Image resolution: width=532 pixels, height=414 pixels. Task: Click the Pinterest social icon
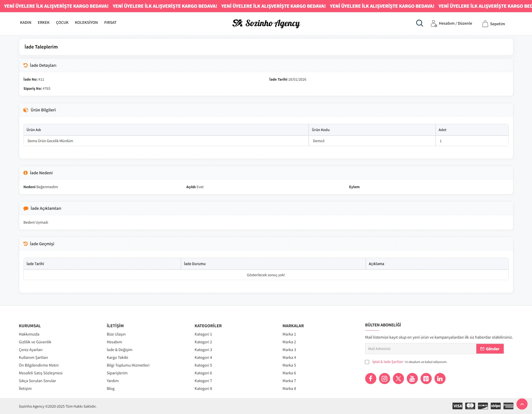[426, 379]
